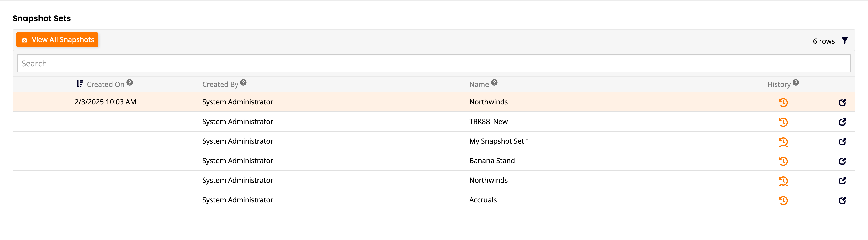Viewport: 868px width, 240px height.
Task: Show history for Banana Stand
Action: pyautogui.click(x=783, y=161)
